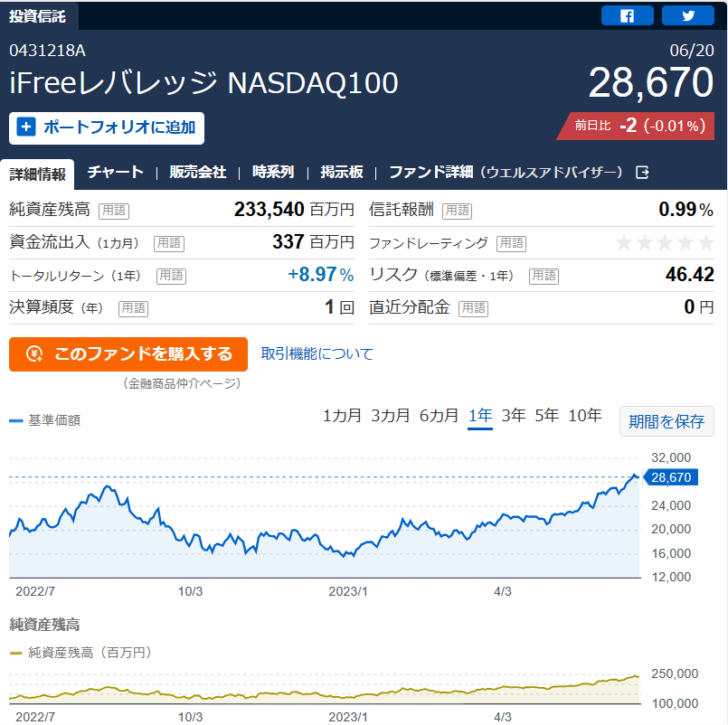Image resolution: width=728 pixels, height=725 pixels.
Task: Click the ポートフォリオに追加 button
Action: click(107, 128)
